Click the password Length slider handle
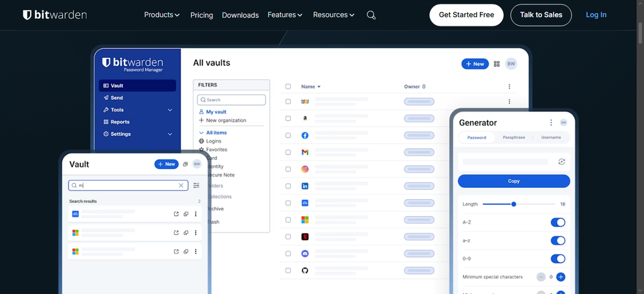This screenshot has width=644, height=294. point(513,204)
